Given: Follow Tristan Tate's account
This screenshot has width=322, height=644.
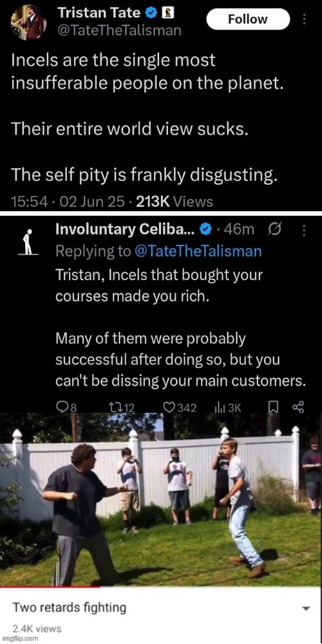Looking at the screenshot, I should tap(248, 19).
